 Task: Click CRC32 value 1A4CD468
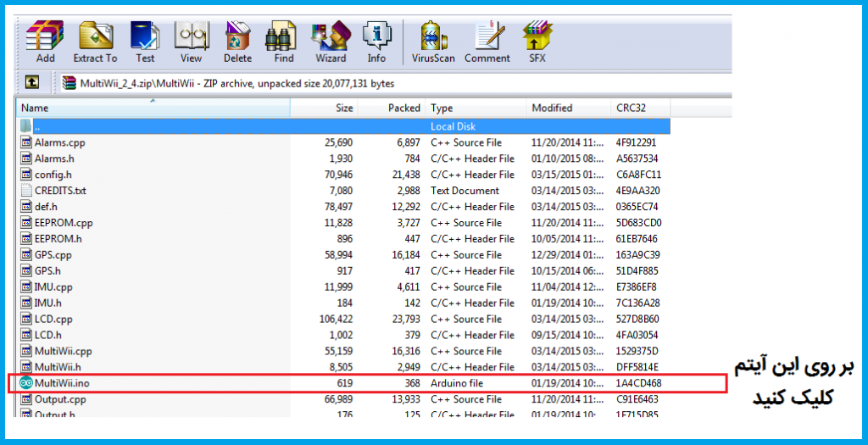point(639,383)
